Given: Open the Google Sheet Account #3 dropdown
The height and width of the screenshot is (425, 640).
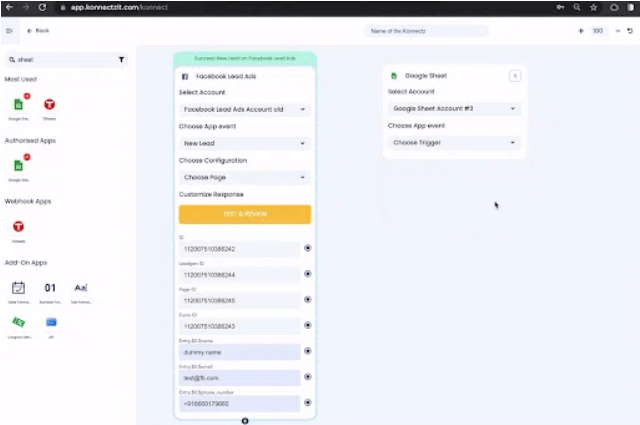Looking at the screenshot, I should [454, 109].
